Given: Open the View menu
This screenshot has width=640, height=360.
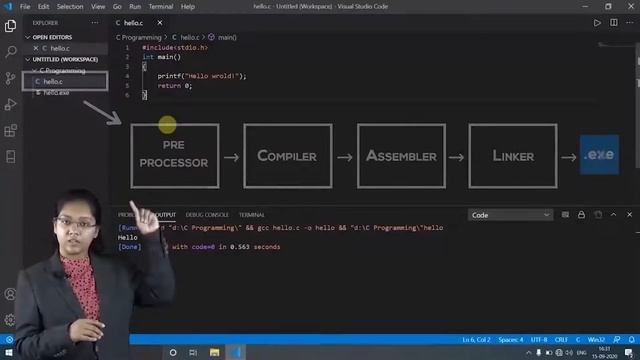Looking at the screenshot, I should (x=98, y=7).
